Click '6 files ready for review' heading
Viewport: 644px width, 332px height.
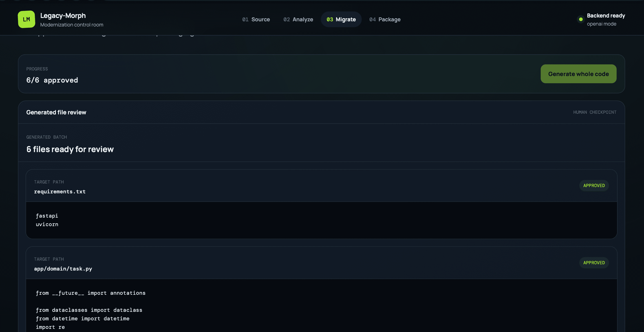point(70,149)
